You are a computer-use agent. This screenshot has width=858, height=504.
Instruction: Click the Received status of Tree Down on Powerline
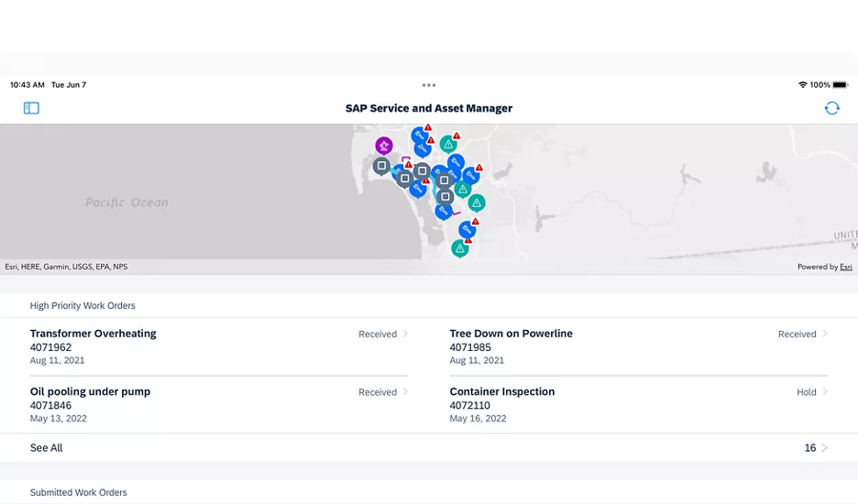(x=797, y=334)
